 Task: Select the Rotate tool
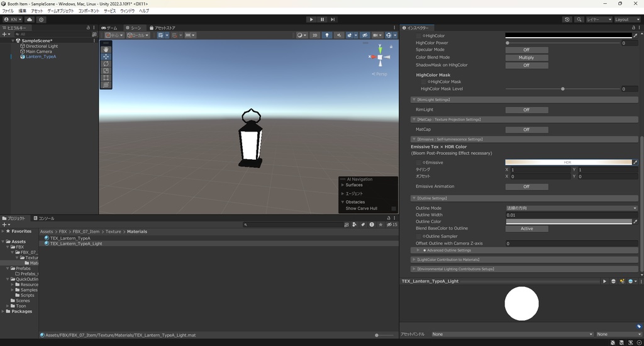tap(106, 64)
